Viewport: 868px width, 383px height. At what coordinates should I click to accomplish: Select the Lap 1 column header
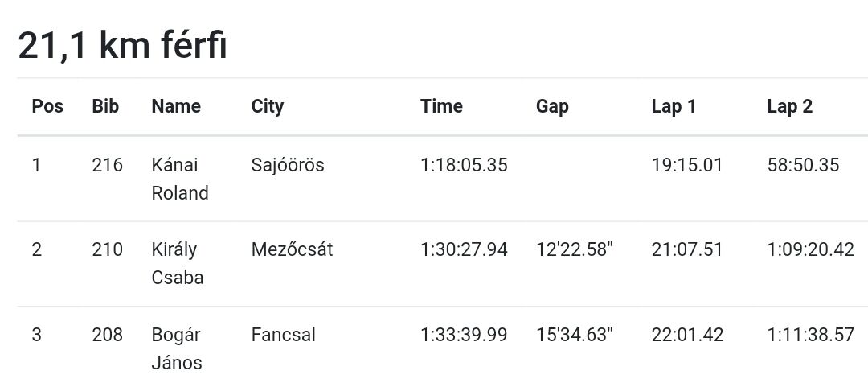tap(674, 106)
